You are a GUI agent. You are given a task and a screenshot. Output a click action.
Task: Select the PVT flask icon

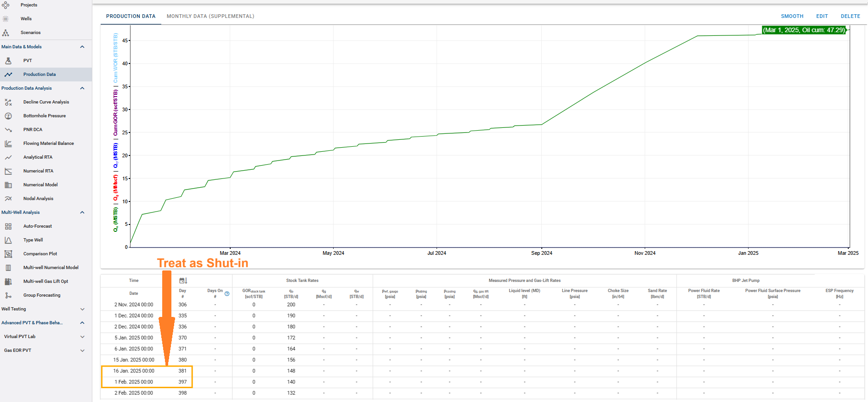point(8,61)
